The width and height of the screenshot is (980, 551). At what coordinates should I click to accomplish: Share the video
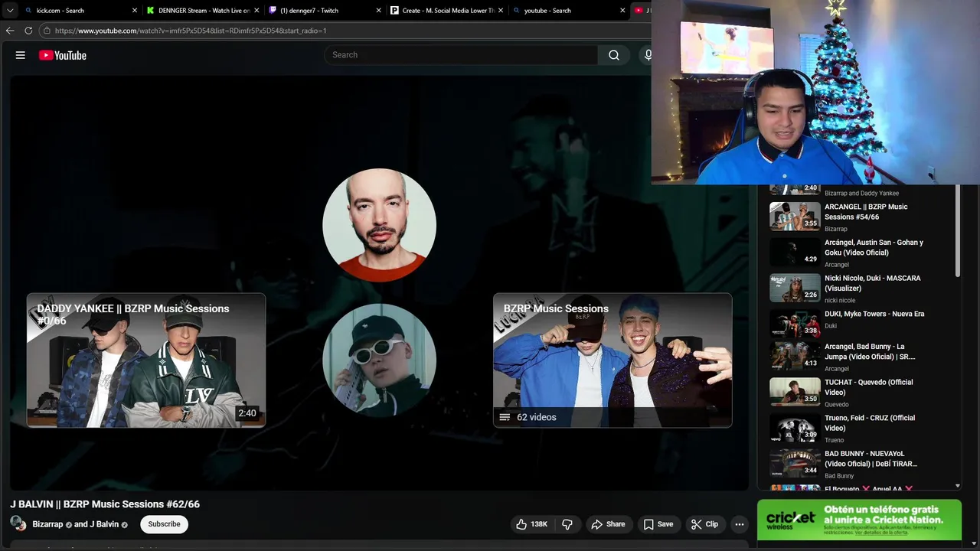coord(609,524)
